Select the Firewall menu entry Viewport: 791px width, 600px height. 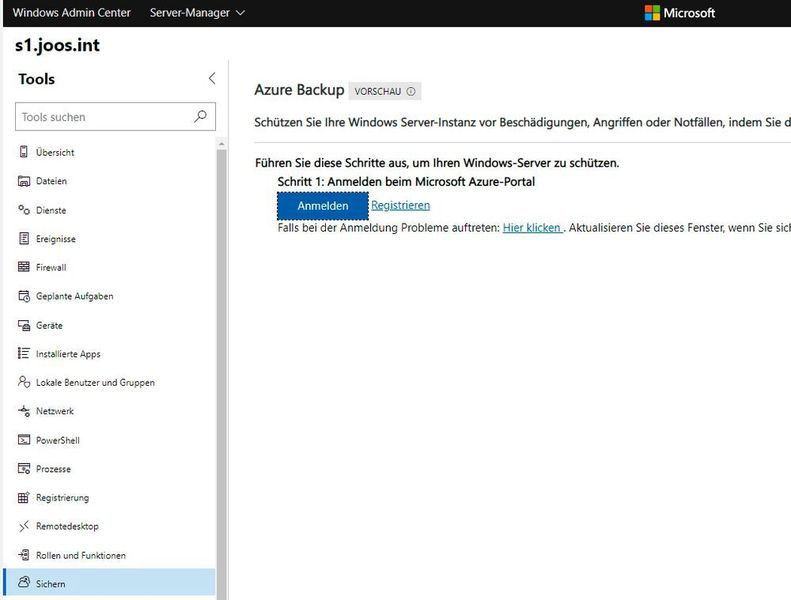point(109,267)
